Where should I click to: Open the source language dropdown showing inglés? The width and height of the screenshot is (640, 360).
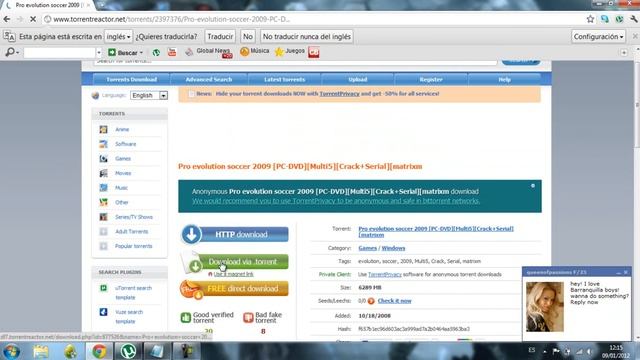pyautogui.click(x=118, y=36)
